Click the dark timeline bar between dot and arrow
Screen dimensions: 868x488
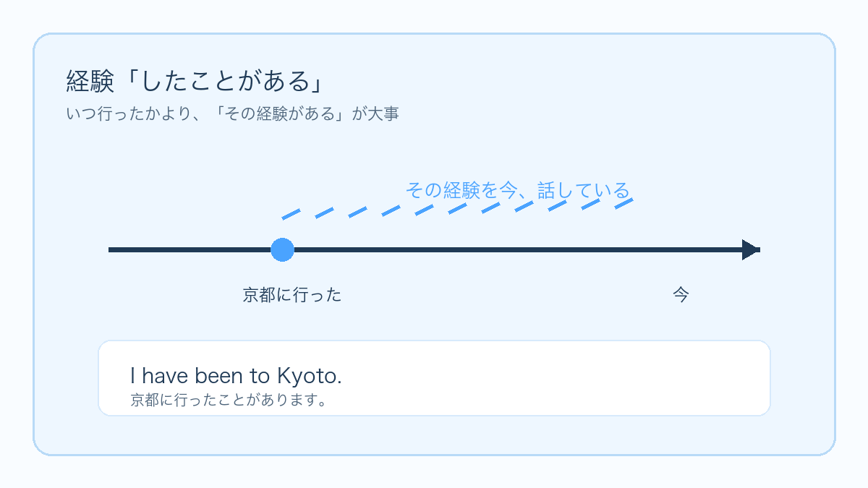506,249
